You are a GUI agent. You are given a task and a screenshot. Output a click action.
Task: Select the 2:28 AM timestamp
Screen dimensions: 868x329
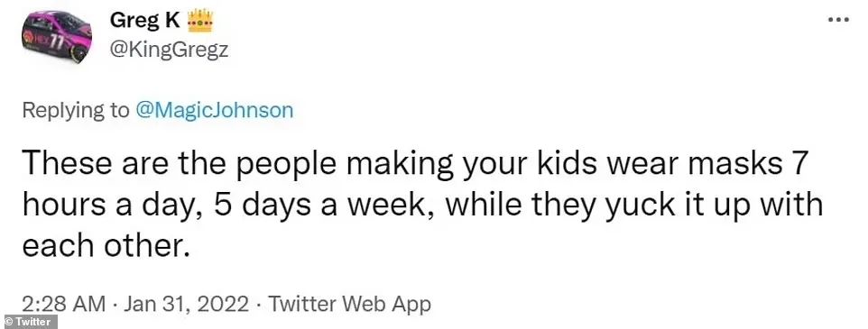click(64, 304)
